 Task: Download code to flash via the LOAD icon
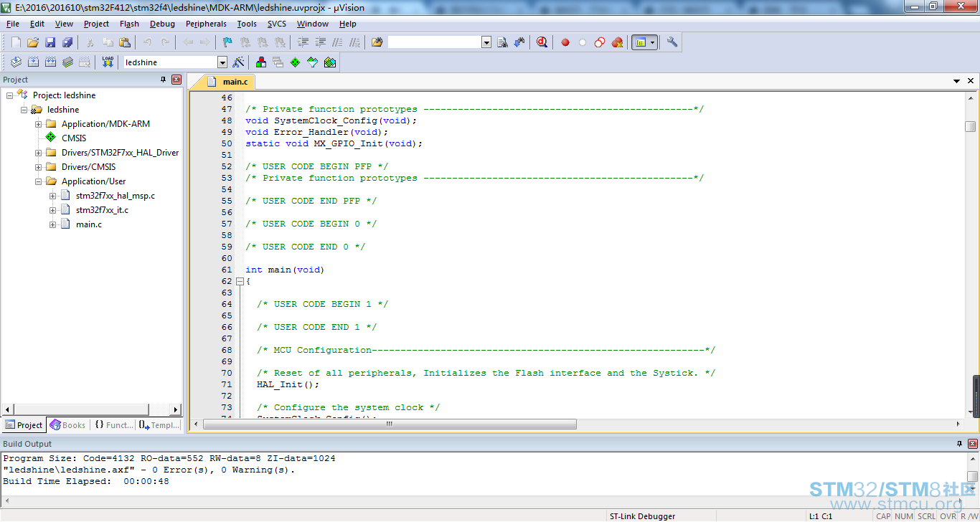coord(108,62)
